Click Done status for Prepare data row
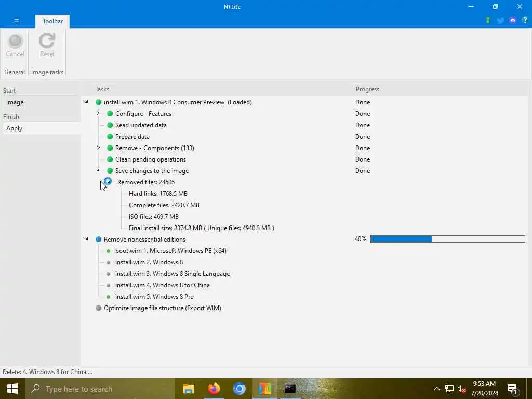 tap(363, 137)
